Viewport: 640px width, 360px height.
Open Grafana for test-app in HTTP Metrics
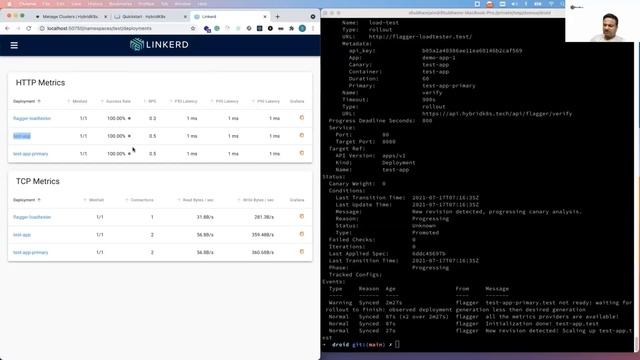(302, 135)
